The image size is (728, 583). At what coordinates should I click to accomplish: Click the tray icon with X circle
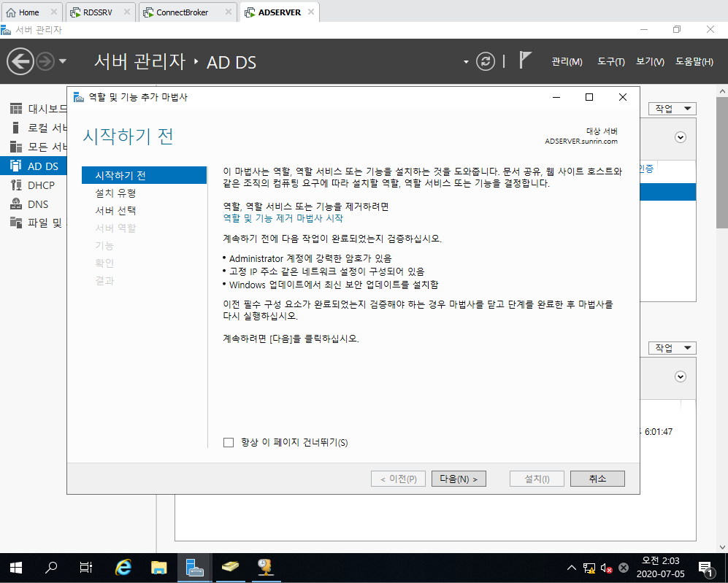[624, 568]
